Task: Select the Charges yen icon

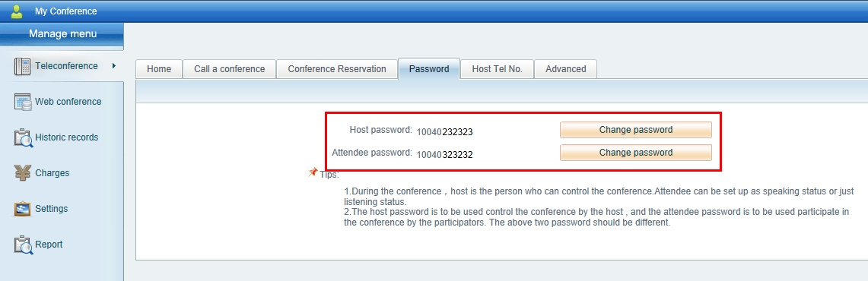Action: tap(22, 173)
